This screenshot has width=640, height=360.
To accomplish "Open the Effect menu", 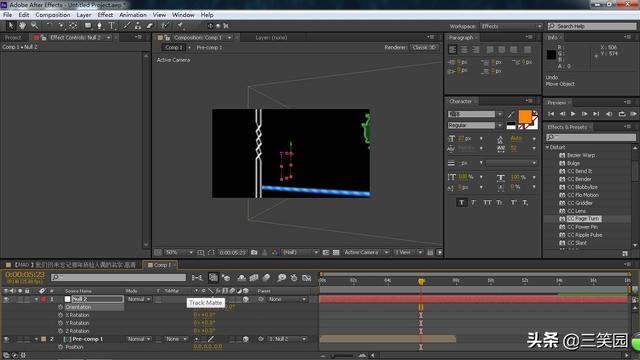I will click(x=105, y=15).
